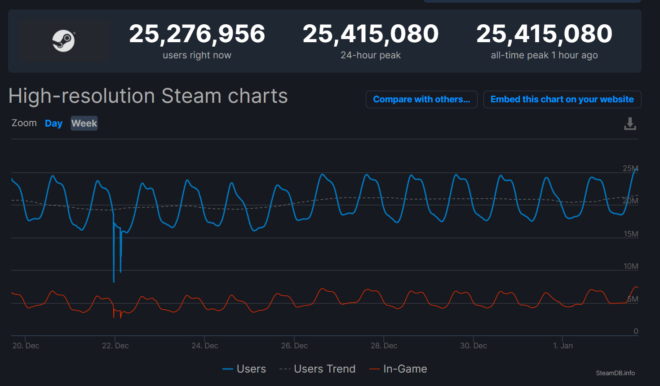
Task: Select the Week zoom option
Action: tap(84, 123)
